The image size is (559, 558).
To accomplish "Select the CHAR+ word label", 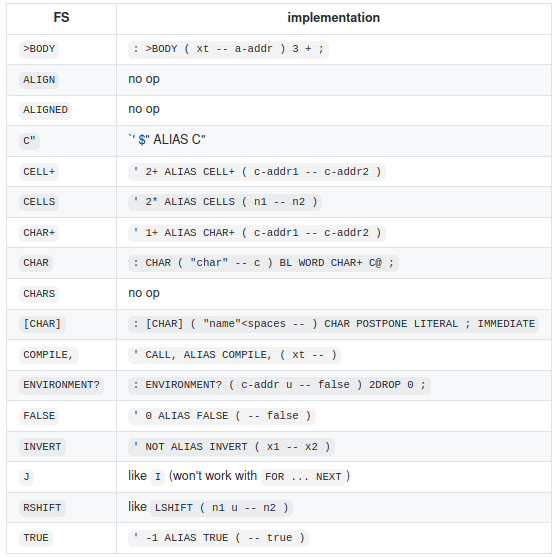I will (x=39, y=233).
